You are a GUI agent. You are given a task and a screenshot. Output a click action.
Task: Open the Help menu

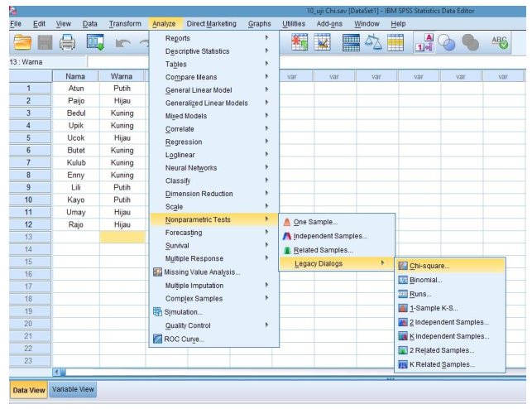(398, 24)
